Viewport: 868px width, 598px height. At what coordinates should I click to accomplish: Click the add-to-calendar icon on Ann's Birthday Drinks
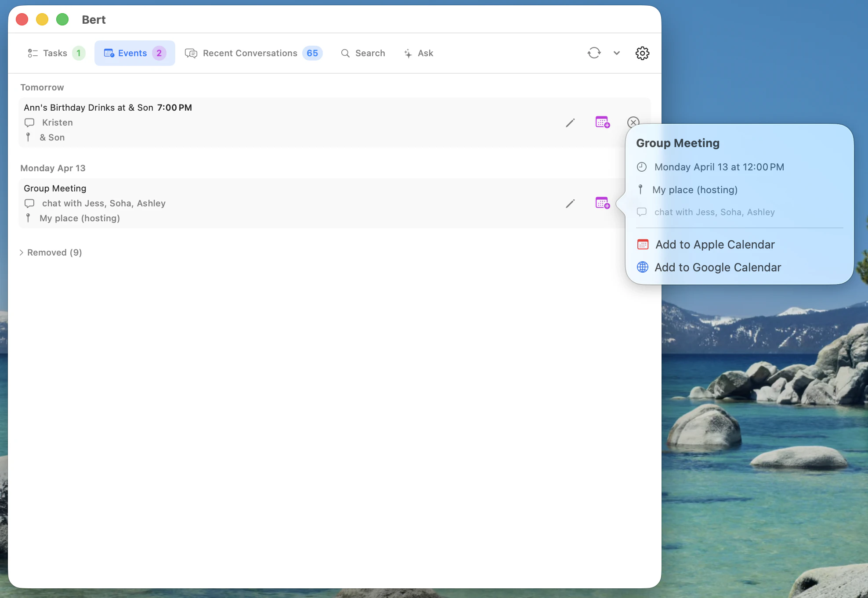602,122
